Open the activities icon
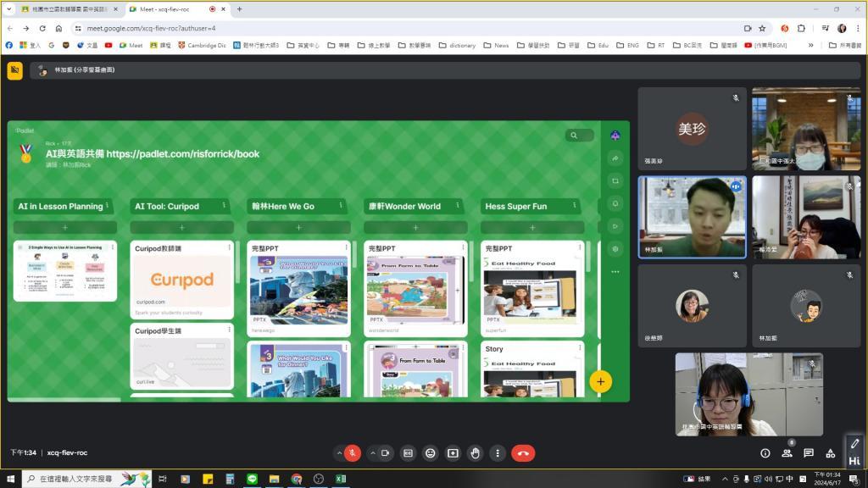The width and height of the screenshot is (868, 488). pyautogui.click(x=831, y=453)
